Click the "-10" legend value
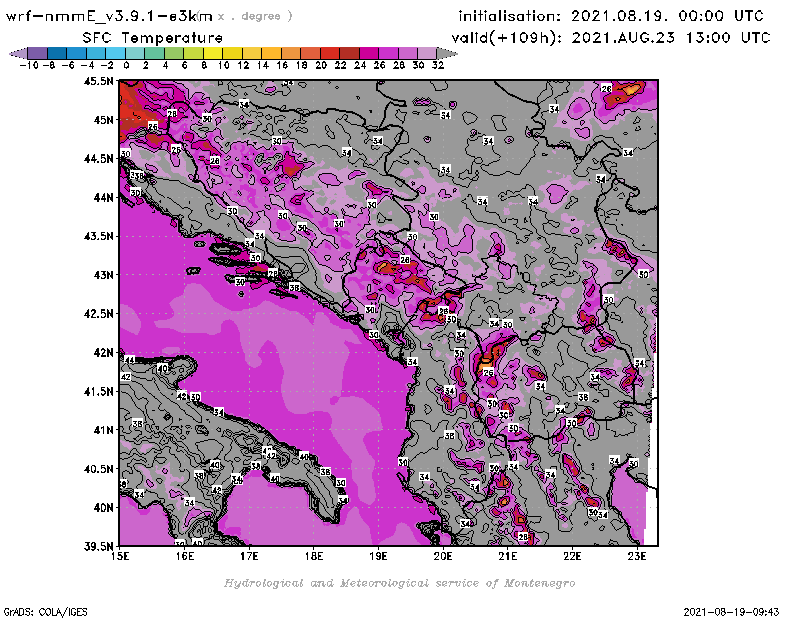 pos(29,66)
